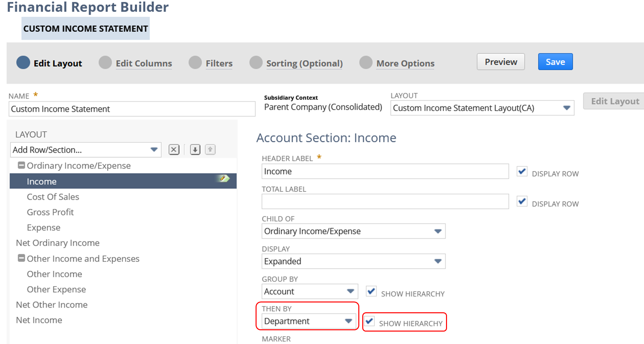Open the Then By Department dropdown
The height and width of the screenshot is (344, 644).
pos(309,321)
